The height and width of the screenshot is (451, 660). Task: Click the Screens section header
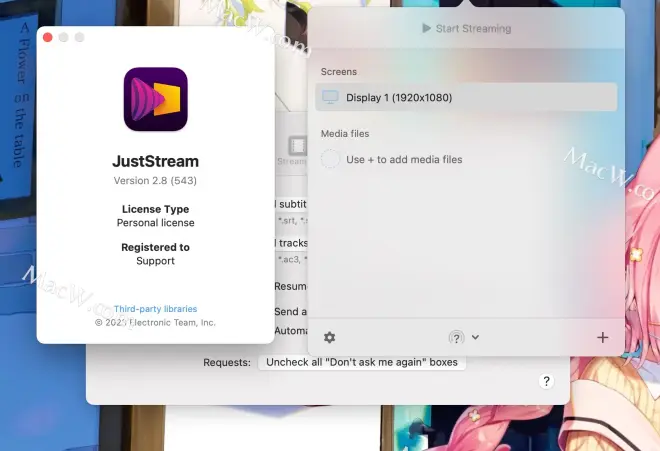339,72
